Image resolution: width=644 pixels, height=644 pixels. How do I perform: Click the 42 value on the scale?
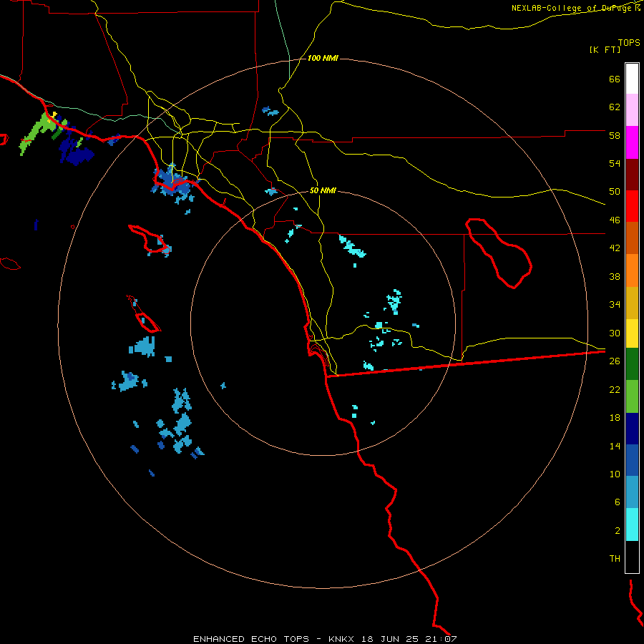615,248
